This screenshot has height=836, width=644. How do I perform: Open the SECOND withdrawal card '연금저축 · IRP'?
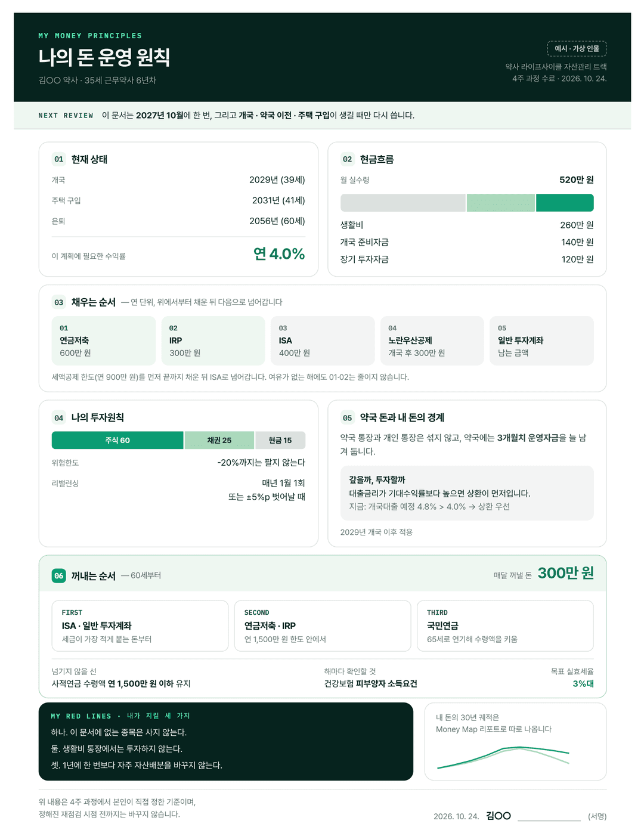[x=323, y=626]
